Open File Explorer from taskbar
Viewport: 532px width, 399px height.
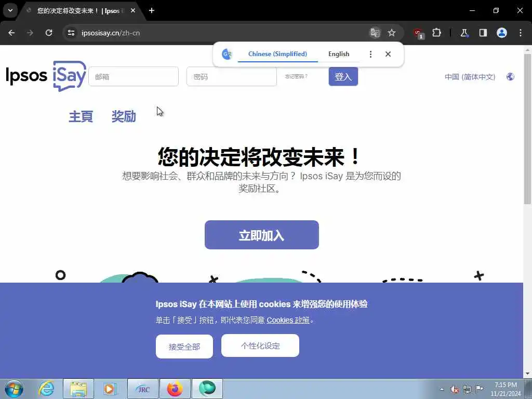tap(78, 389)
